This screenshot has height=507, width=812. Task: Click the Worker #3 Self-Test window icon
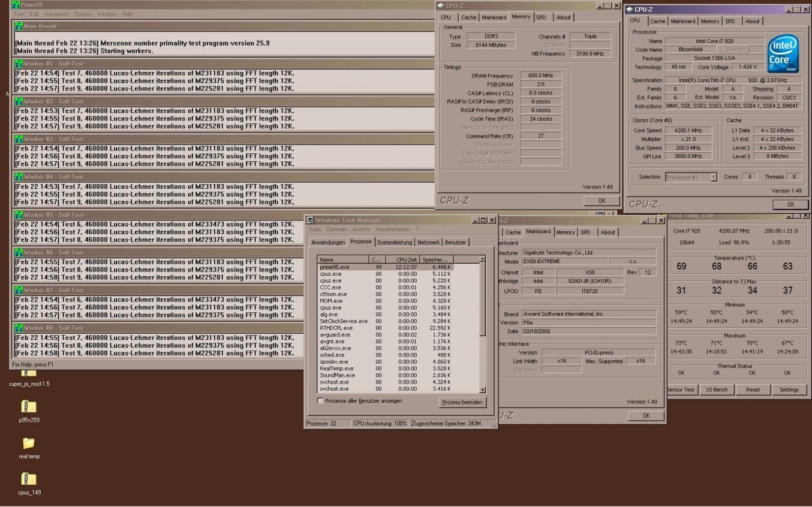tap(19, 139)
